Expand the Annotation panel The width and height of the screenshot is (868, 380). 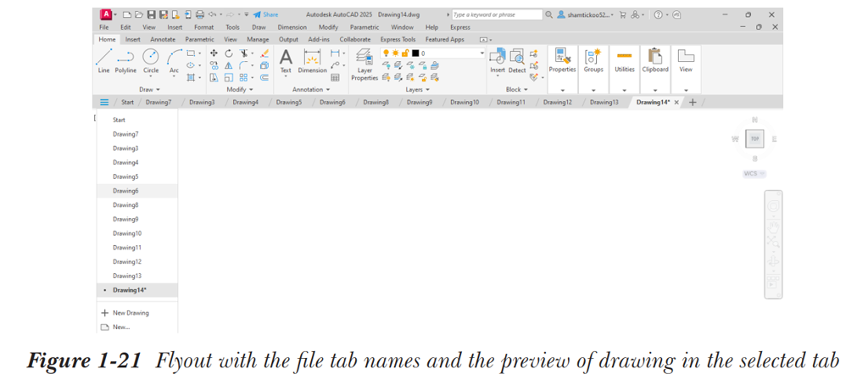coord(310,89)
